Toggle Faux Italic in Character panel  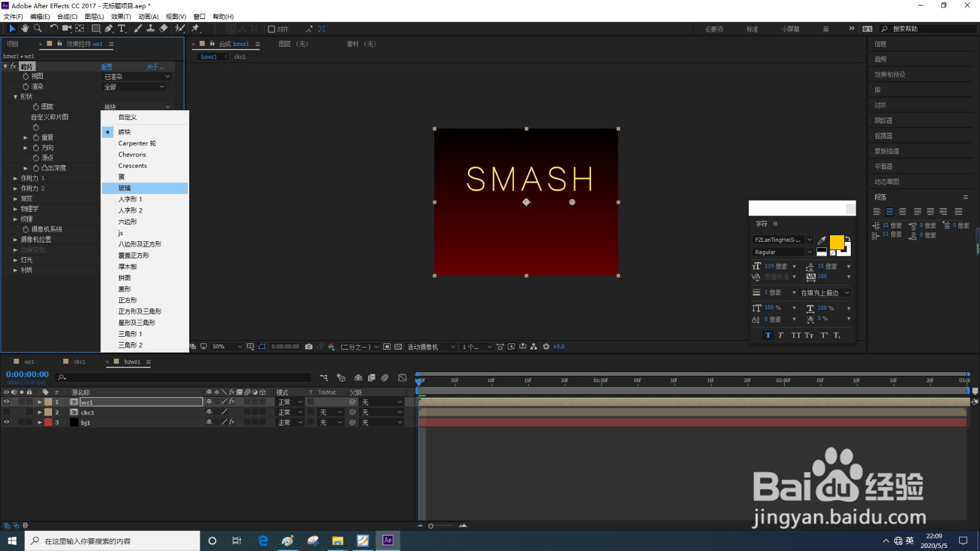pos(780,335)
